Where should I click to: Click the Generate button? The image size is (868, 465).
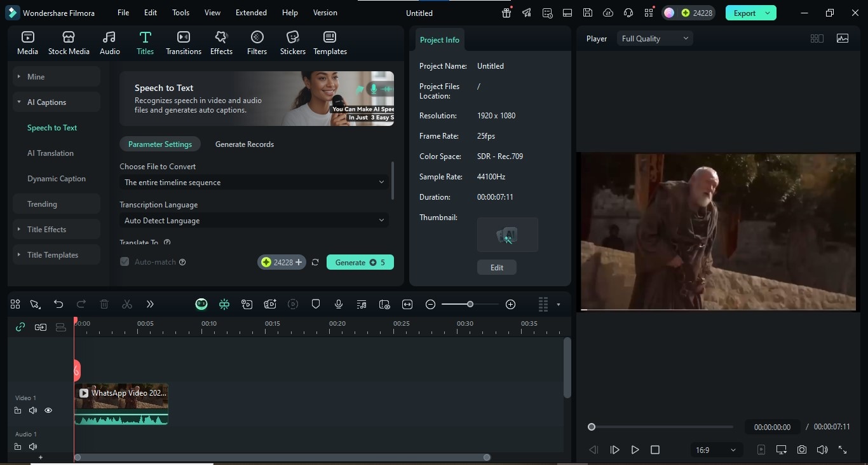click(x=360, y=262)
